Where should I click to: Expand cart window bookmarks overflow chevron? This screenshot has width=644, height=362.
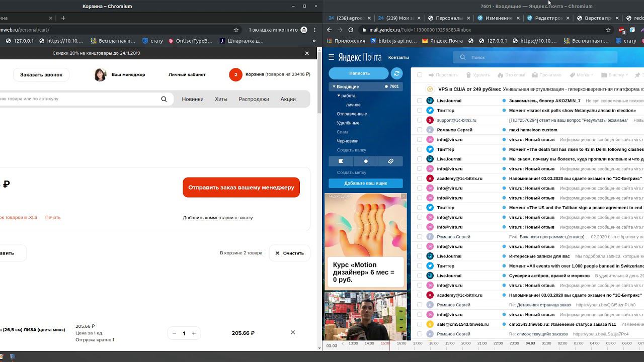pyautogui.click(x=314, y=41)
